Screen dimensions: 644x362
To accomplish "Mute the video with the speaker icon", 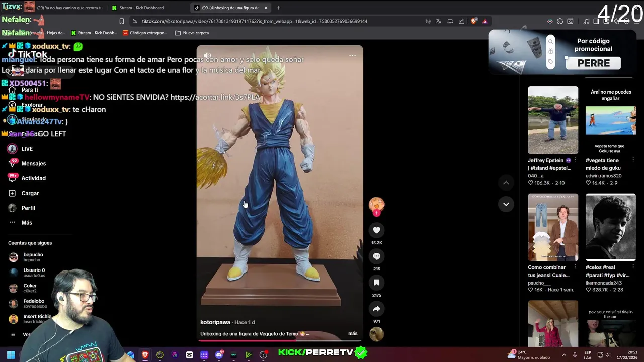I will (x=207, y=55).
